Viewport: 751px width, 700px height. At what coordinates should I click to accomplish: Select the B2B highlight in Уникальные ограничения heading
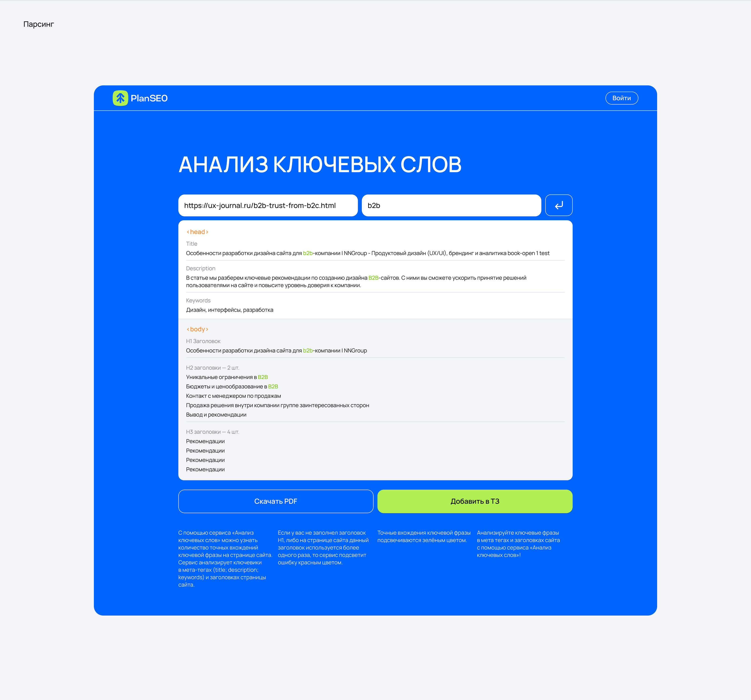263,377
